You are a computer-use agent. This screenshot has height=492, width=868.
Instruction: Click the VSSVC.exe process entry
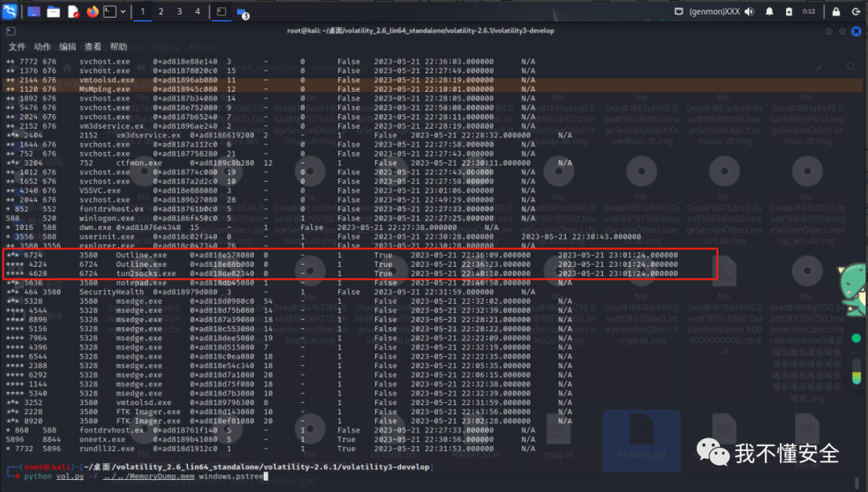[100, 191]
